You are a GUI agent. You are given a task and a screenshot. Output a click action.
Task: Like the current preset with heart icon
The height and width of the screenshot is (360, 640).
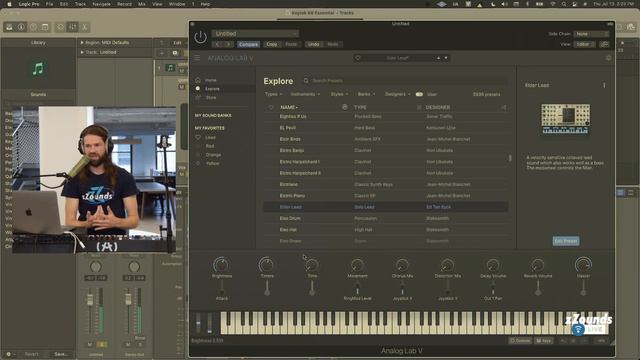coord(358,58)
